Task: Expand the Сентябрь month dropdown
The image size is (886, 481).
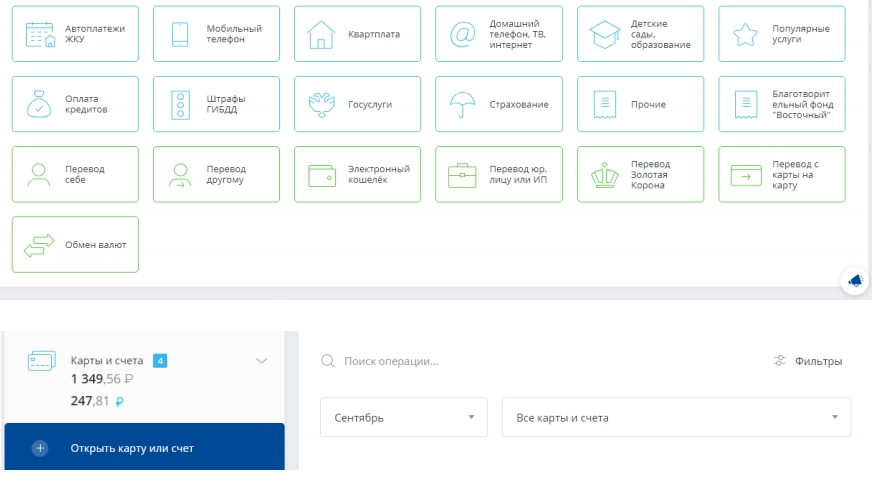Action: tap(403, 417)
